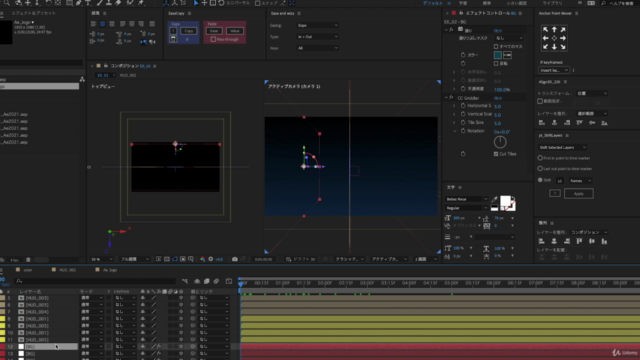640x360 pixels.
Task: Click the Rotation angle dial control
Action: [500, 142]
